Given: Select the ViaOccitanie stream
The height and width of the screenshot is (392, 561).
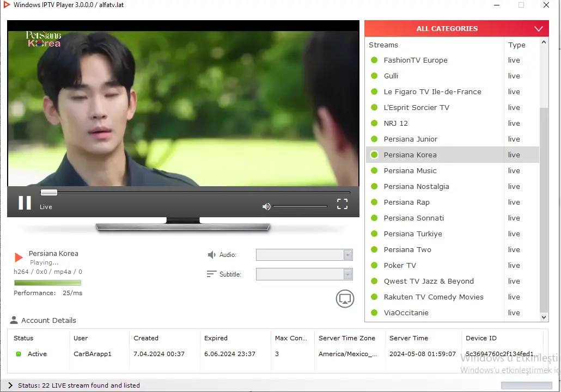Looking at the screenshot, I should [x=452, y=313].
